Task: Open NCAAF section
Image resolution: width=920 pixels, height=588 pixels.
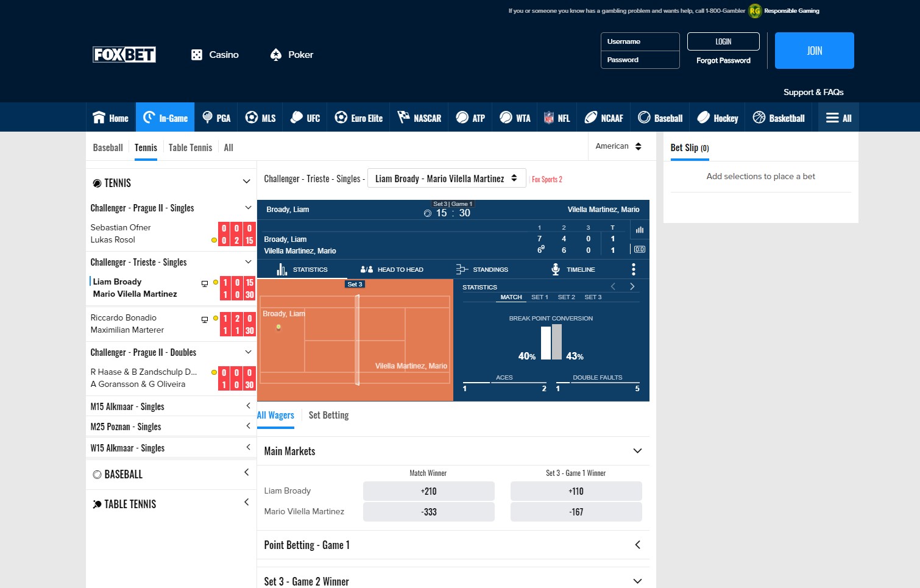Action: pos(604,118)
